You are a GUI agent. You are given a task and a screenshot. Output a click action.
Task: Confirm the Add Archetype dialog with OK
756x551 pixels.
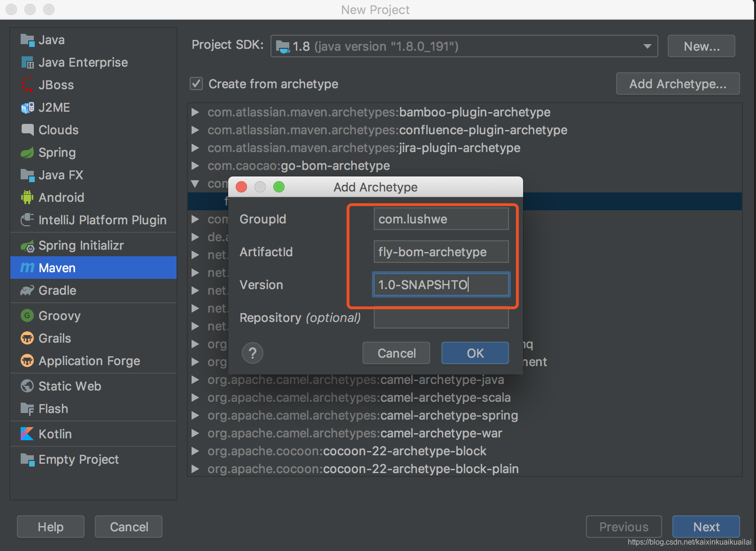tap(475, 353)
